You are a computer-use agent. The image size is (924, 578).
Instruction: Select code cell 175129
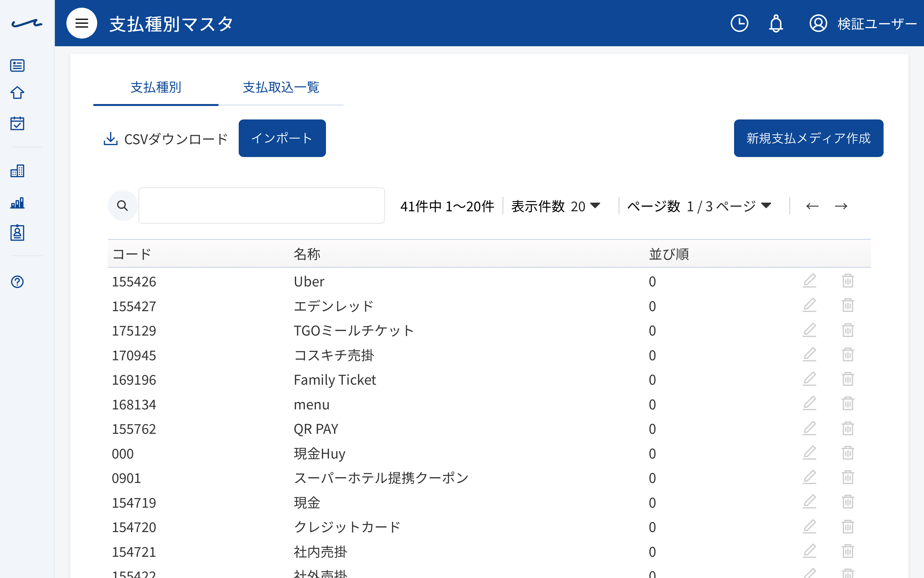point(134,331)
